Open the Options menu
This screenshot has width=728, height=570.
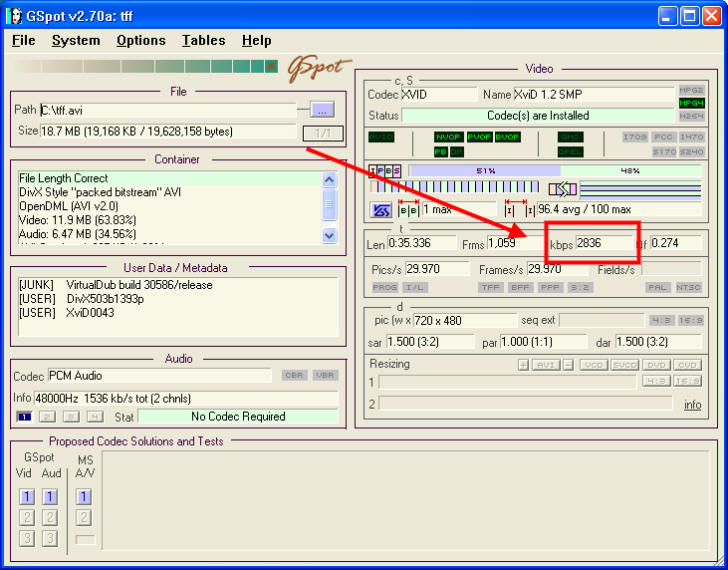[140, 41]
